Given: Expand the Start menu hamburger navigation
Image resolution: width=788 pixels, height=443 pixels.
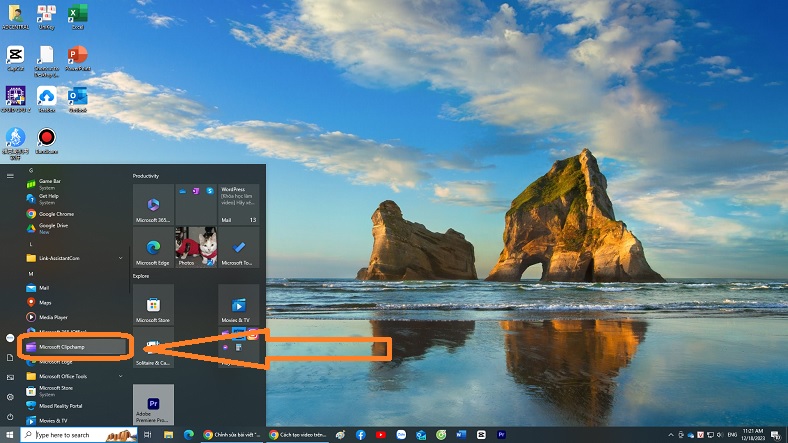Looking at the screenshot, I should (x=10, y=175).
